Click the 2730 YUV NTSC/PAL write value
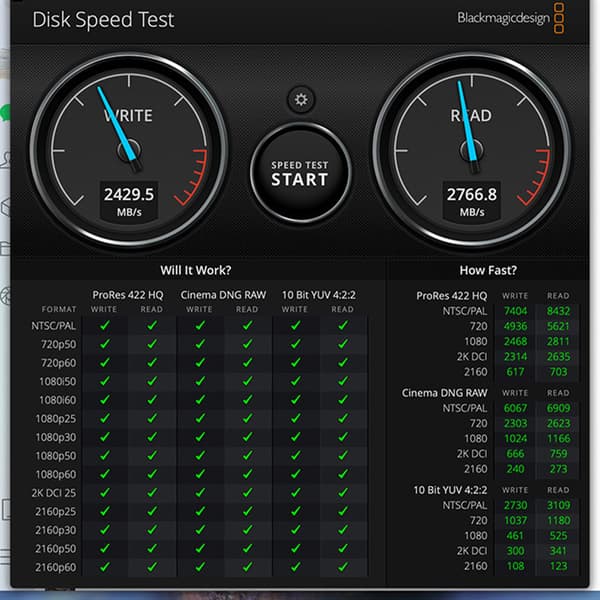Image resolution: width=600 pixels, height=600 pixels. (515, 505)
